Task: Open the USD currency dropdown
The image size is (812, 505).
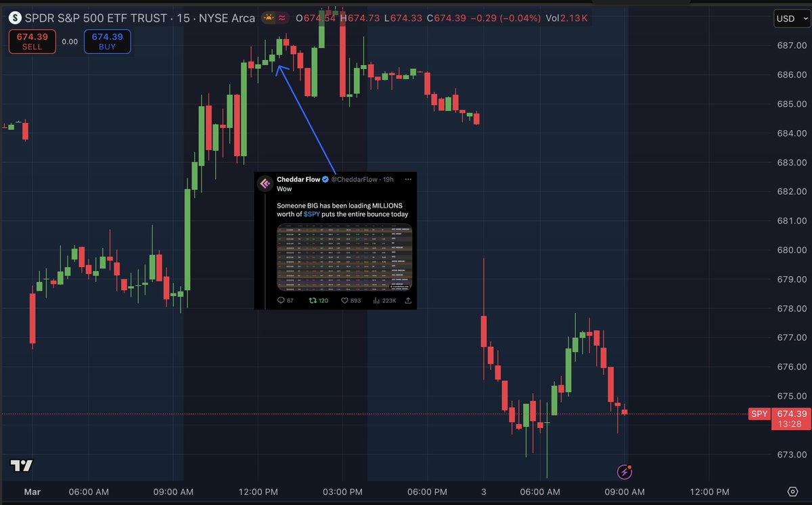Action: (x=791, y=19)
